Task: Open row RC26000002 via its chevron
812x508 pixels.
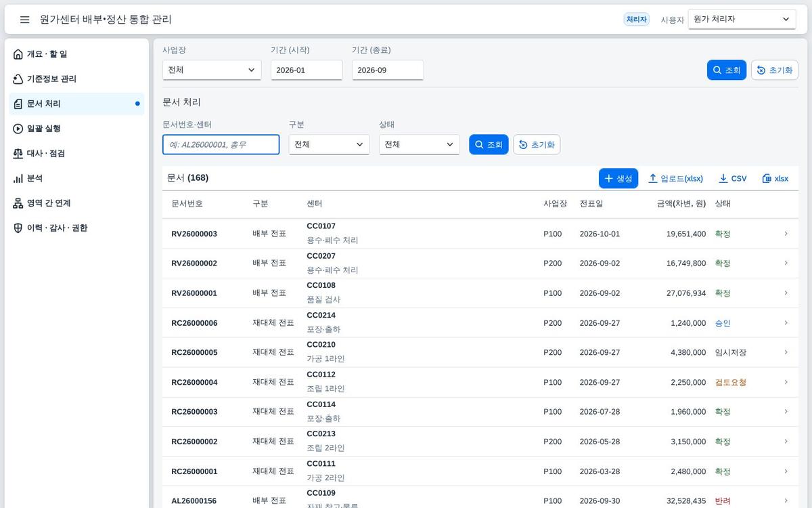Action: (x=786, y=442)
